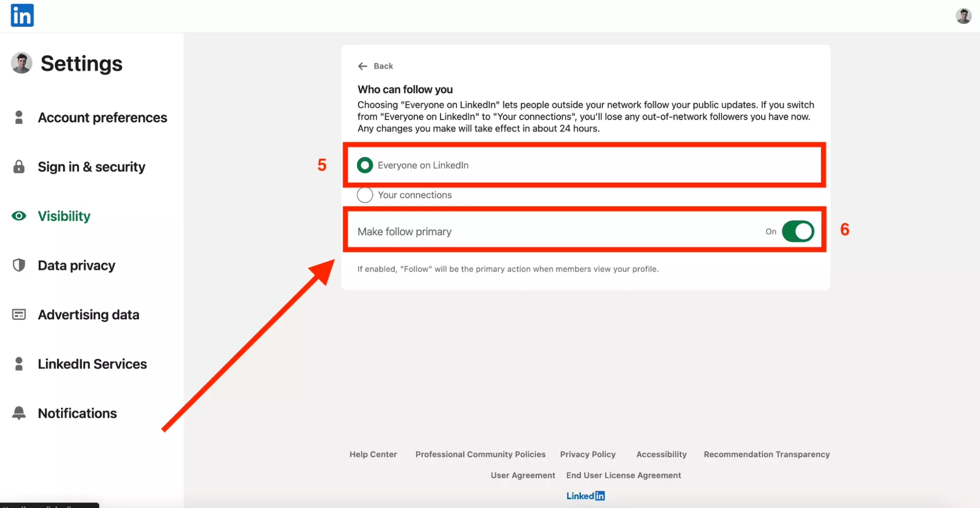This screenshot has width=980, height=508.
Task: Select the Advertising data icon
Action: (19, 314)
